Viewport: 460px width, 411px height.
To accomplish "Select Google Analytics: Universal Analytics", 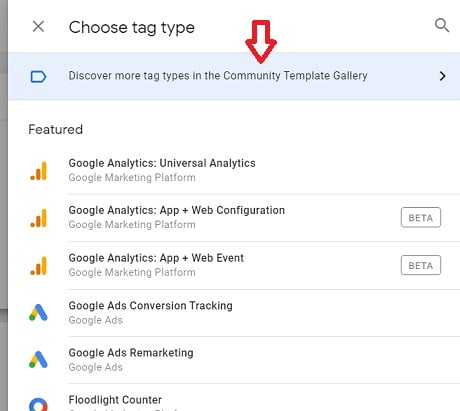I will point(162,163).
